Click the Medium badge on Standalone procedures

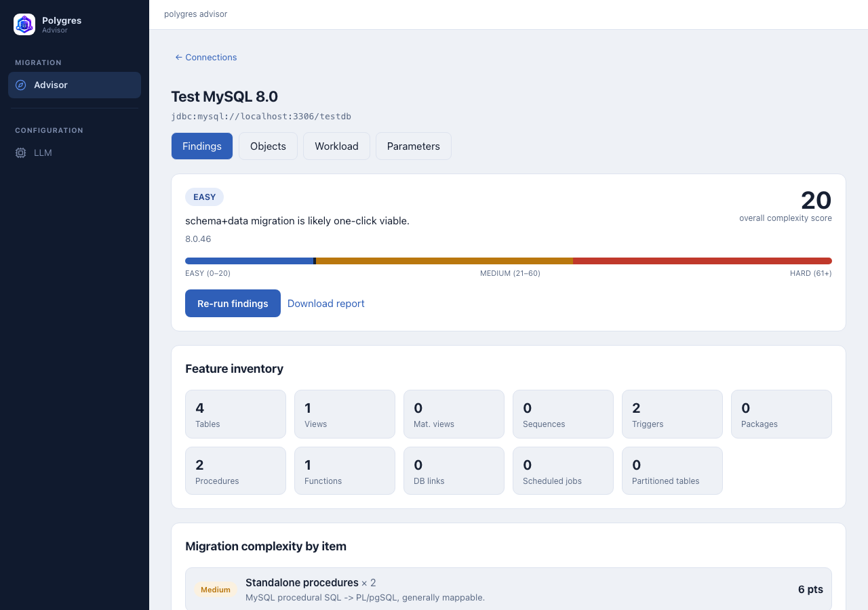click(216, 590)
